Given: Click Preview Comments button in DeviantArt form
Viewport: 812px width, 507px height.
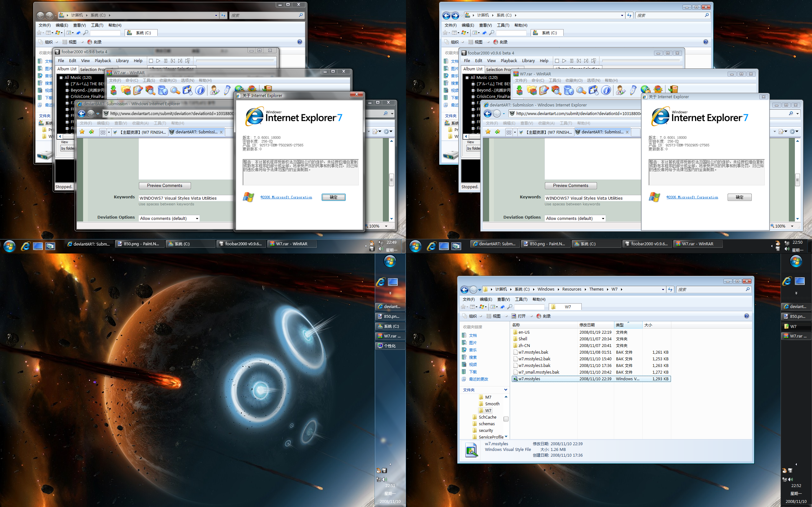Looking at the screenshot, I should click(164, 185).
